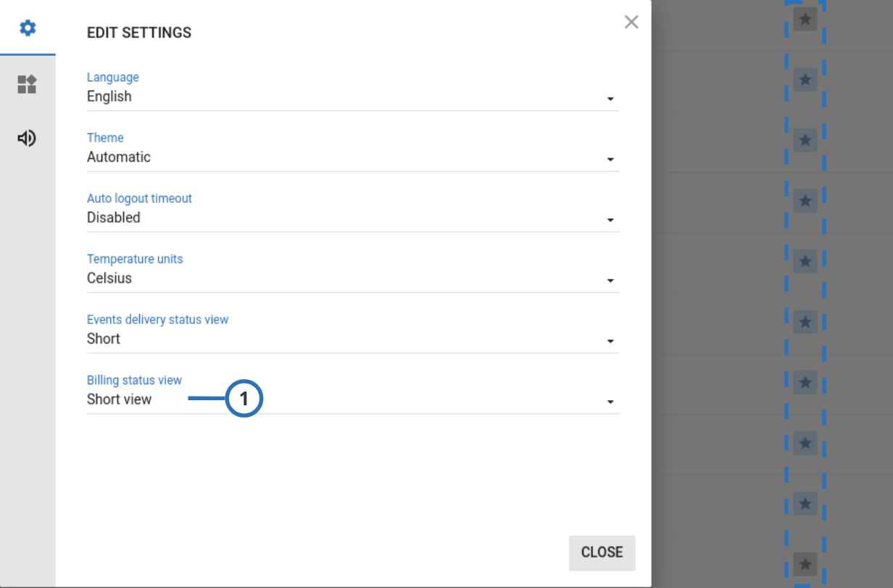
Task: Click the X to dismiss Edit Settings
Action: click(631, 22)
